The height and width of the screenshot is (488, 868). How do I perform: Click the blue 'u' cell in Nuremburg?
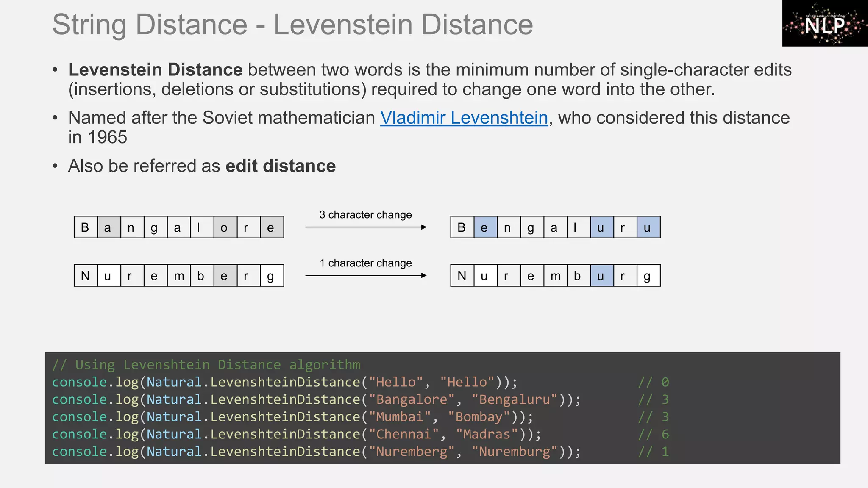pos(601,276)
